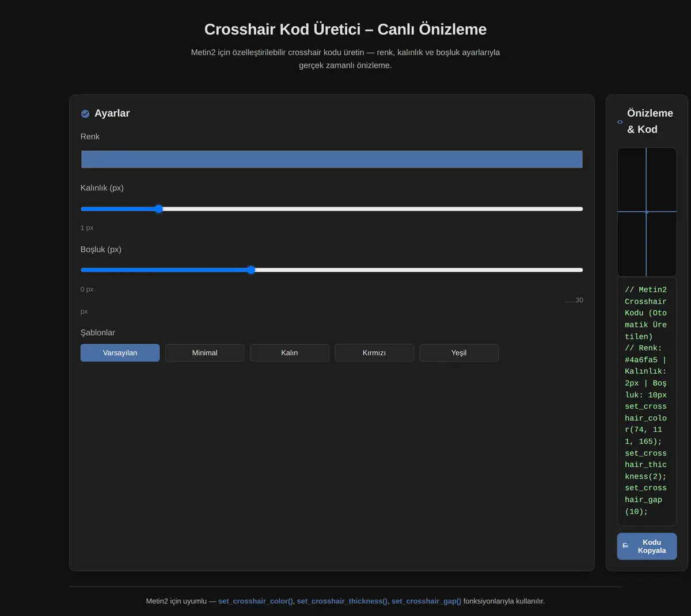This screenshot has width=691, height=616.
Task: Click the Kodu Kopyala button
Action: point(647,546)
